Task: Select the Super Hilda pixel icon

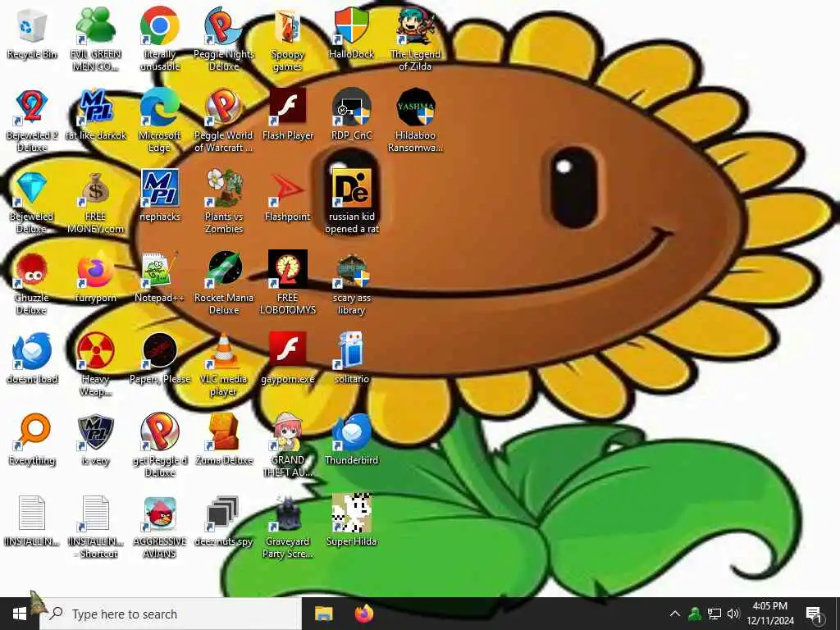Action: [x=351, y=514]
